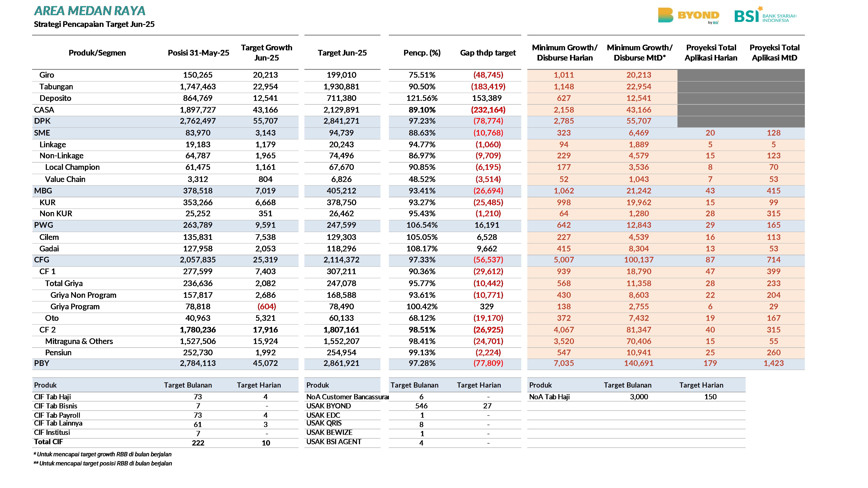The image size is (868, 488).
Task: Click the NoA Tab Haji target 3,000
Action: (639, 397)
